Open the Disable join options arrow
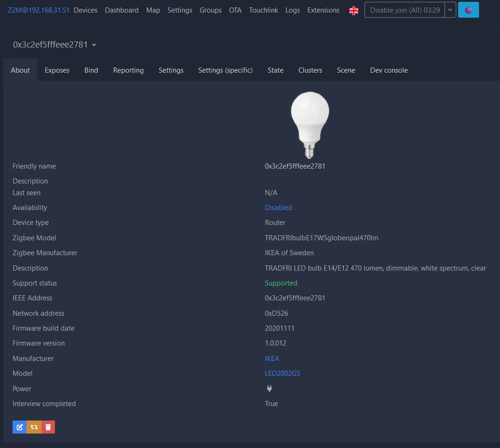Screen dimensions: 500x448 coord(450,10)
